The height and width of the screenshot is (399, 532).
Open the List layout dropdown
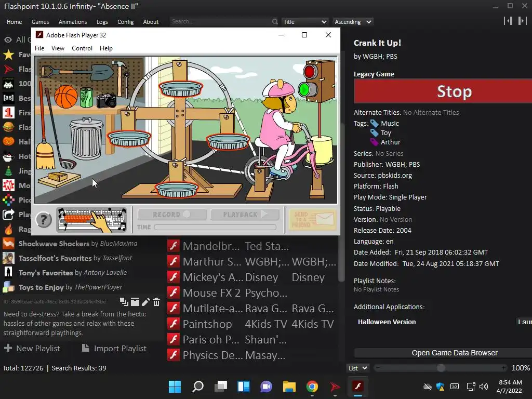click(357, 368)
